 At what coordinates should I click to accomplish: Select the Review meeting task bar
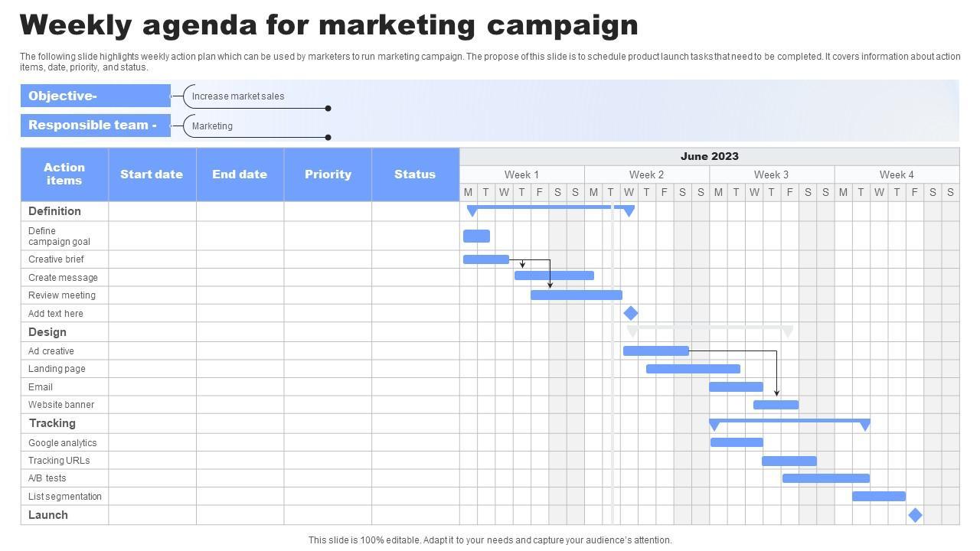click(x=576, y=295)
